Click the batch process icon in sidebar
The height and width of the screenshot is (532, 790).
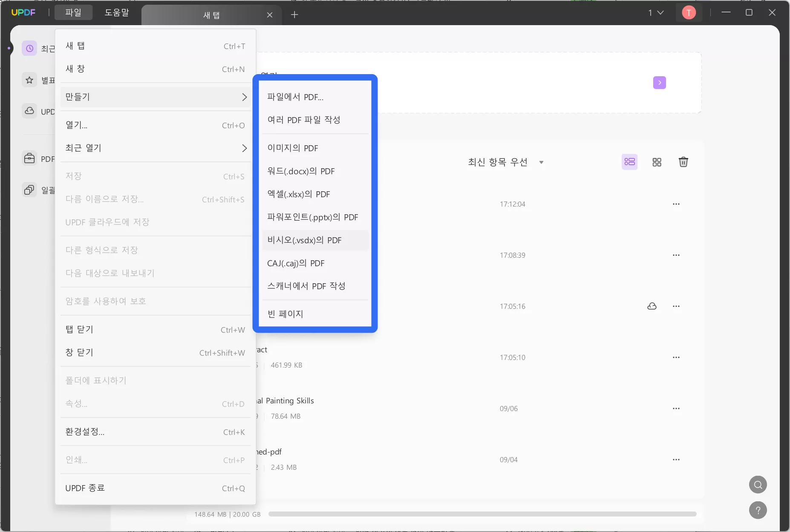[29, 190]
